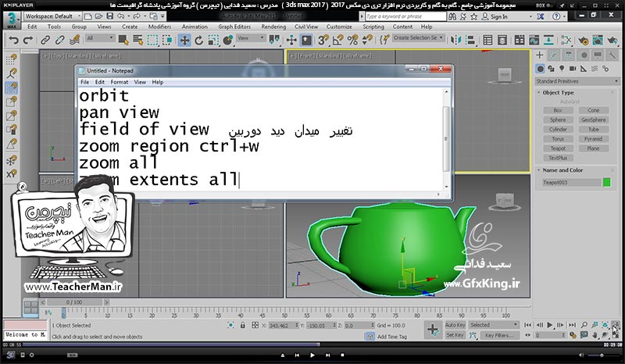The image size is (625, 364).
Task: Click the Set Key button
Action: point(455,335)
